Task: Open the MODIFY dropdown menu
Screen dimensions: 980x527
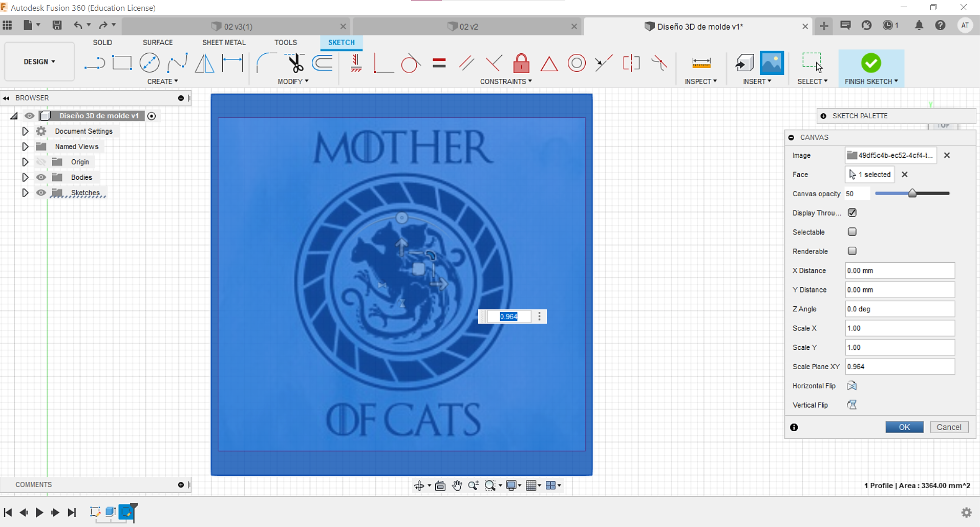Action: (293, 81)
